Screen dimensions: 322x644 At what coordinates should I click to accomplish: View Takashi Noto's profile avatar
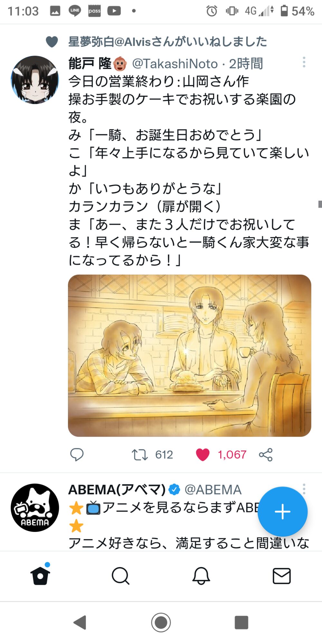pos(35,80)
